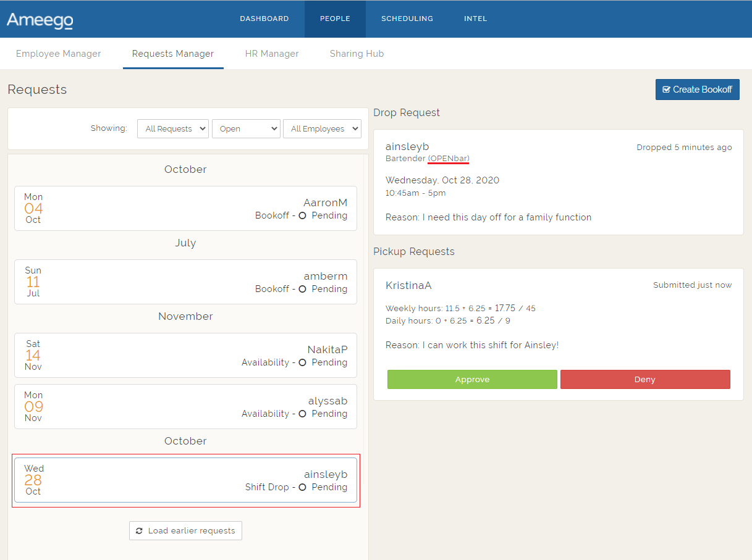Click the Pending circle on ainsleyb's shift drop
752x560 pixels.
point(302,487)
